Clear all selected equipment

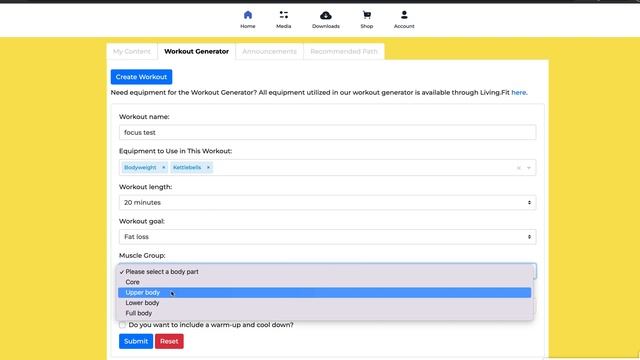tap(518, 168)
